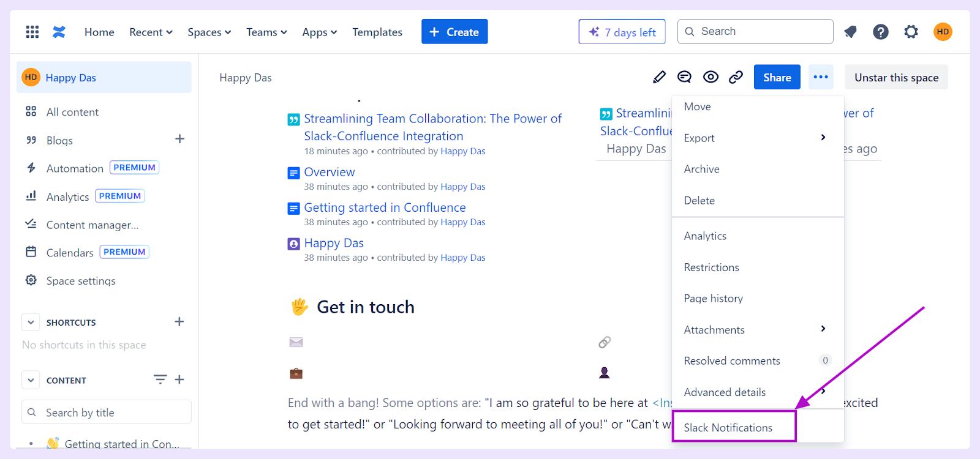Click the All content grid icon
Viewport: 980px width, 459px height.
coord(31,111)
